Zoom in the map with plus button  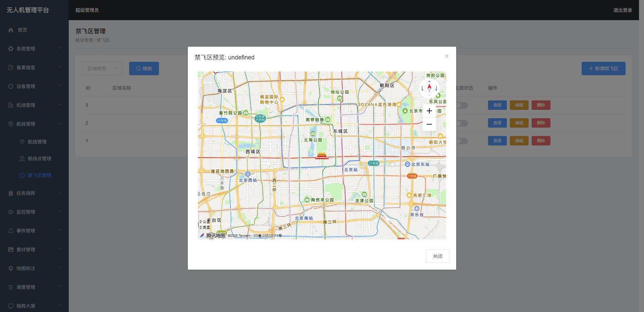click(429, 111)
